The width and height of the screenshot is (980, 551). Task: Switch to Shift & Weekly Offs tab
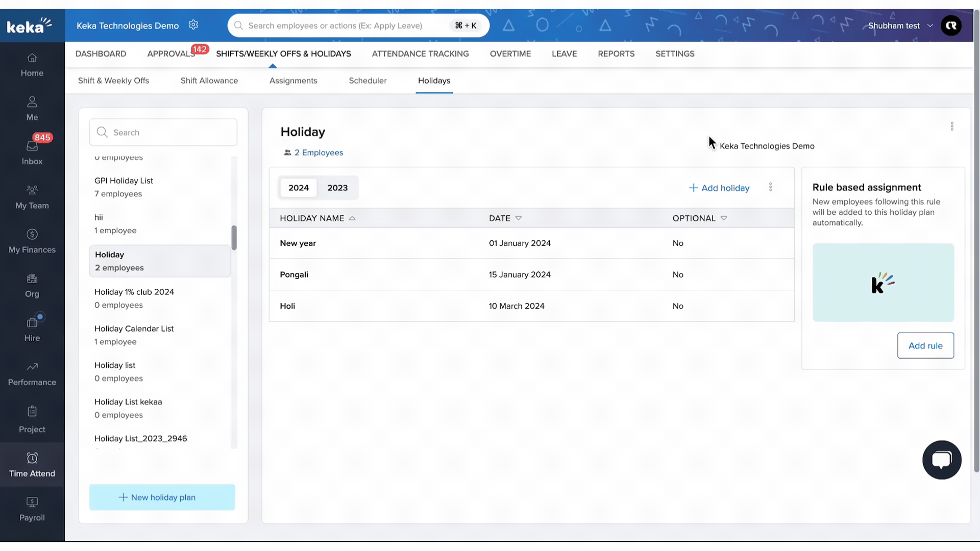pyautogui.click(x=113, y=80)
